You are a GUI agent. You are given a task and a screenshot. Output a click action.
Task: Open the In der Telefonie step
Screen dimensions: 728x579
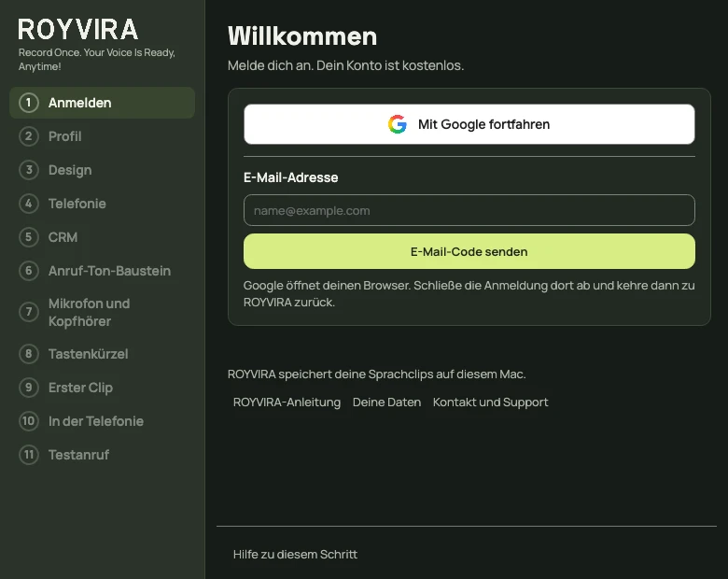(102, 421)
